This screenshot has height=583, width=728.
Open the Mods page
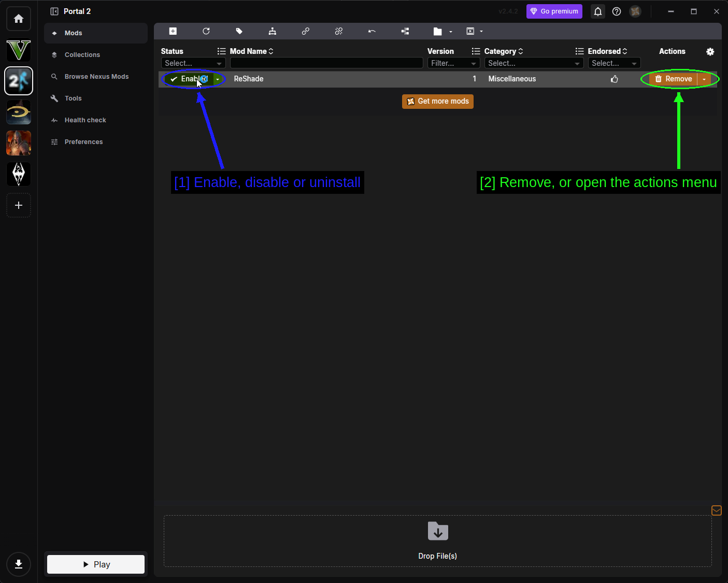[96, 33]
